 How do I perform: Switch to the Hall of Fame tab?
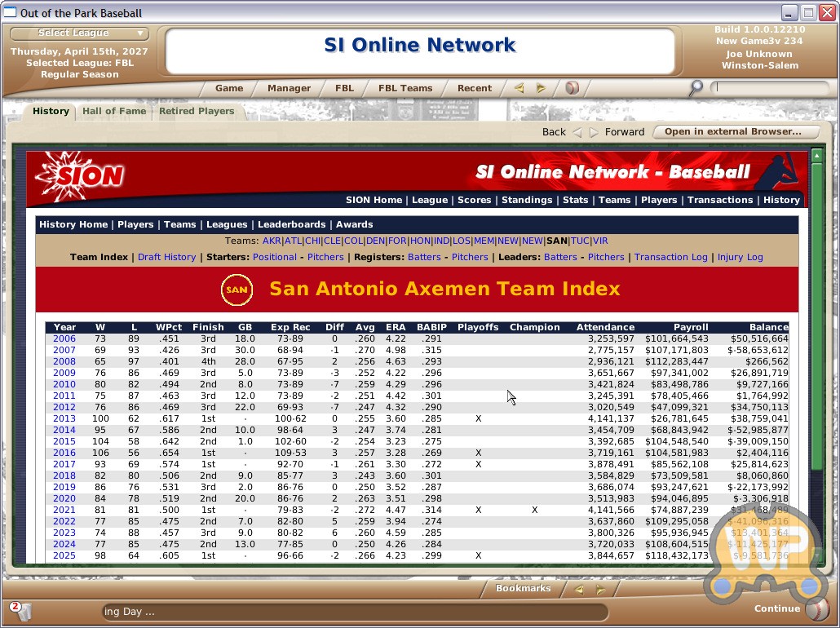pos(114,112)
